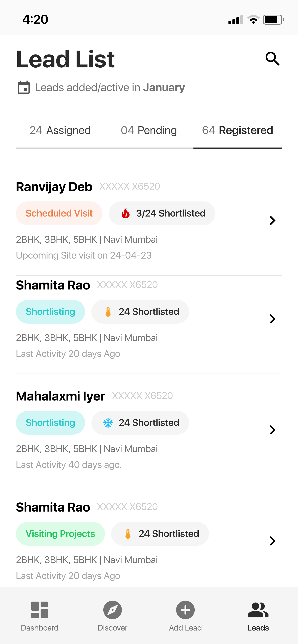Switch to the 04 Pending tab

pyautogui.click(x=149, y=130)
